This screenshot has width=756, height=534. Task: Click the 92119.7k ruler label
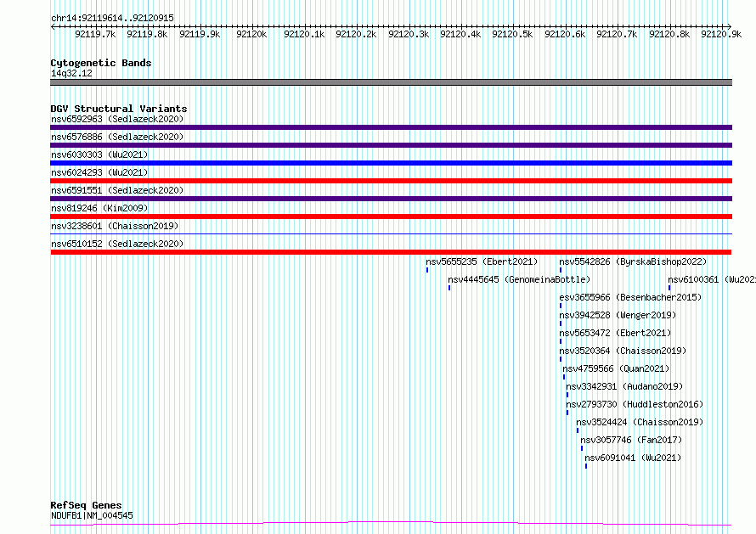(95, 34)
